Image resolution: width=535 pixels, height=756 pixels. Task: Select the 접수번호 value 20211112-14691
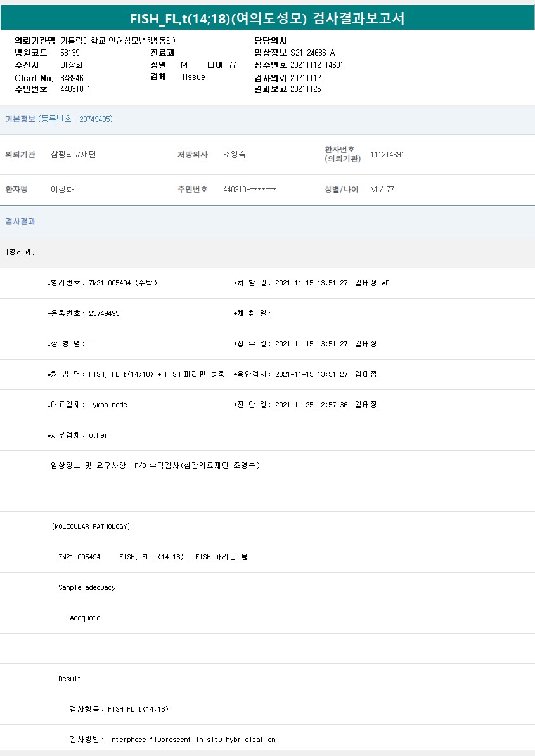pyautogui.click(x=316, y=65)
